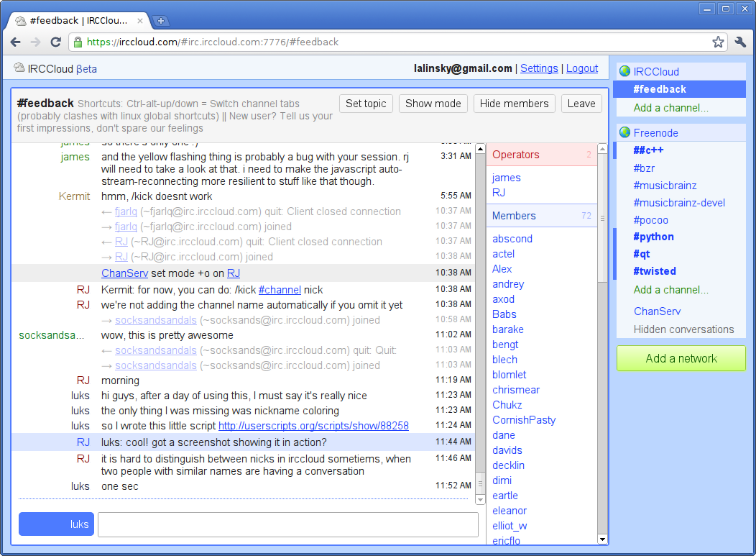756x556 pixels.
Task: Click the ChanServ link in mode message
Action: [x=124, y=273]
